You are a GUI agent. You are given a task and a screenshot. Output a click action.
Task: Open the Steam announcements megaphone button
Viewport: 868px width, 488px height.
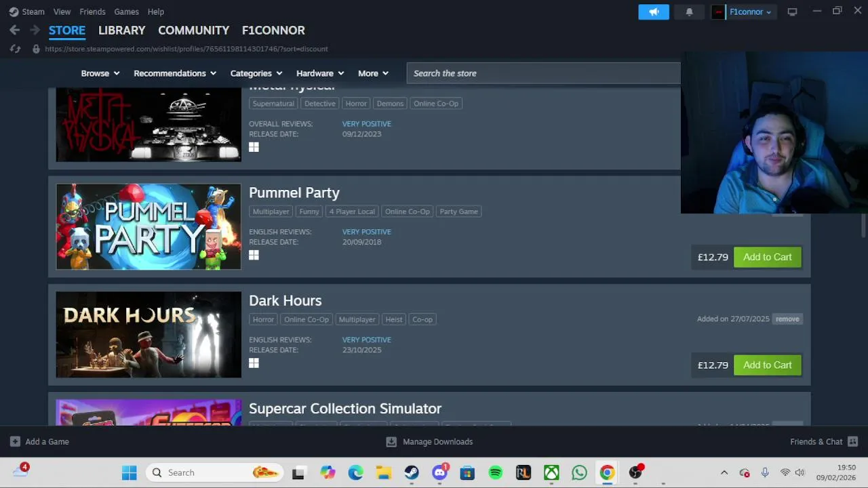pyautogui.click(x=654, y=12)
